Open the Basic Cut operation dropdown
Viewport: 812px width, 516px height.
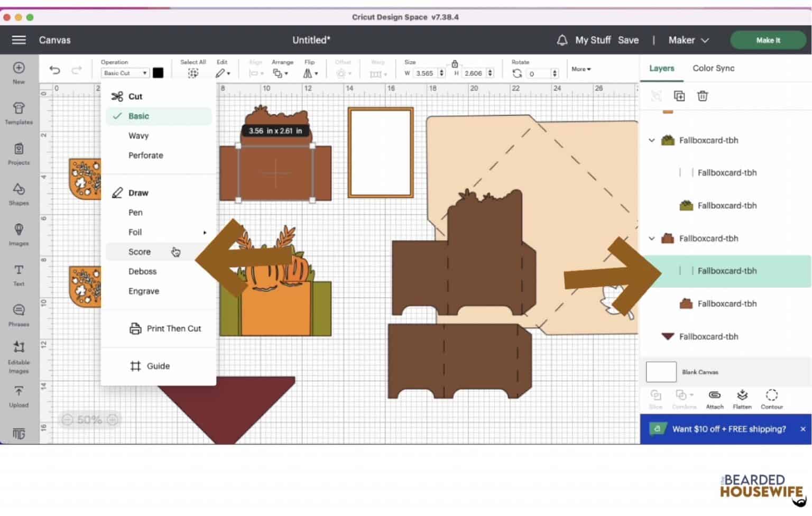click(x=125, y=73)
